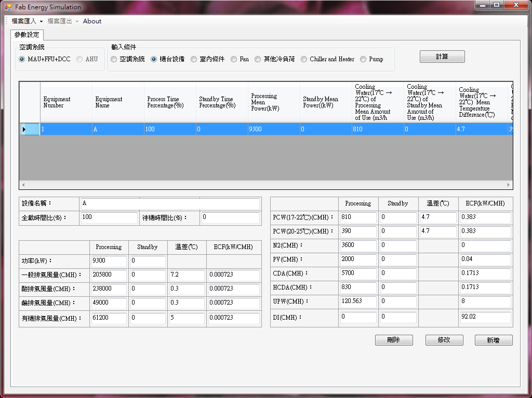This screenshot has width=532, height=398.
Task: Click the 有機排氣風量 溫差 field
Action: point(187,318)
